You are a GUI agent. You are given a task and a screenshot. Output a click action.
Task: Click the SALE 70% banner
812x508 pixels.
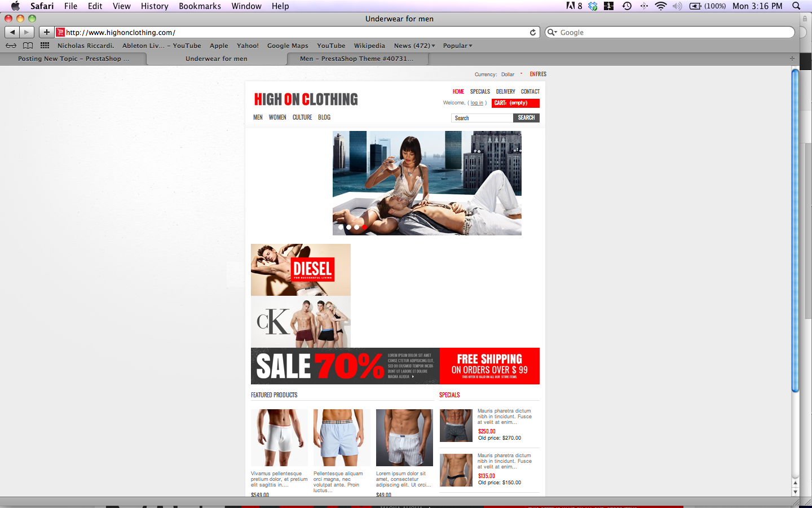(x=345, y=366)
